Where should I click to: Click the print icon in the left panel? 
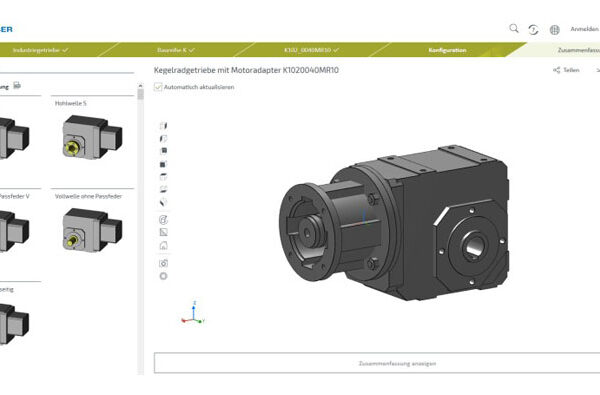17,85
